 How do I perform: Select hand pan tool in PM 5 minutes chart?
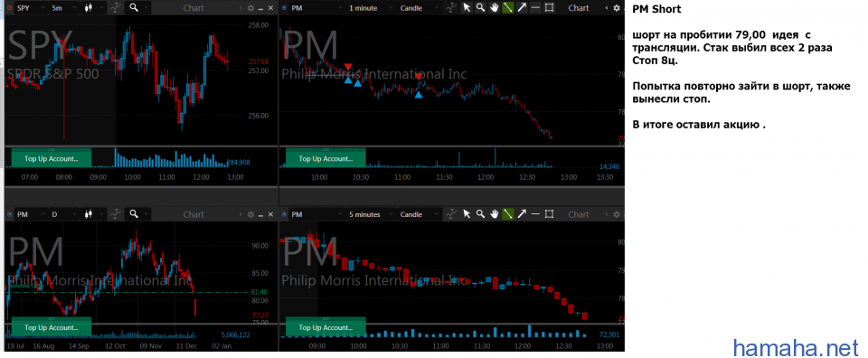pos(494,214)
